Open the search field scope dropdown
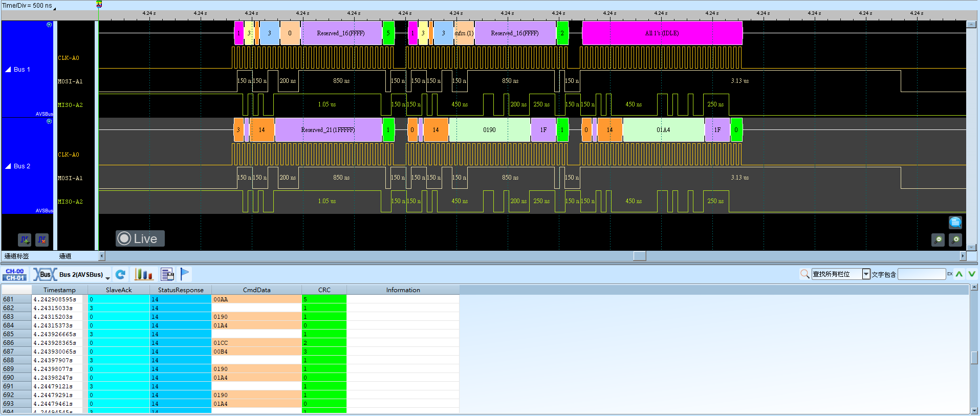Viewport: 980px width, 416px height. pyautogui.click(x=866, y=274)
